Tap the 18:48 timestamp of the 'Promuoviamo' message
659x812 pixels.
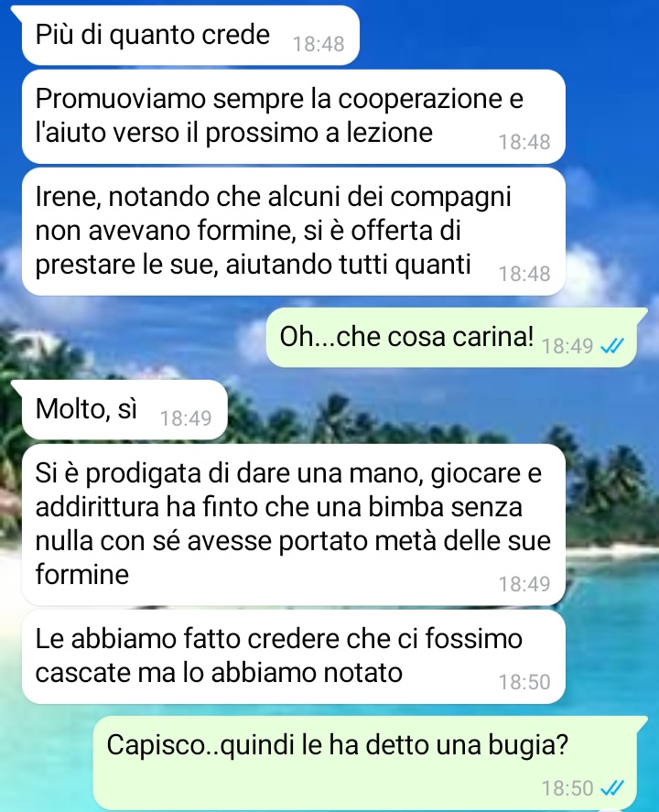click(x=524, y=143)
